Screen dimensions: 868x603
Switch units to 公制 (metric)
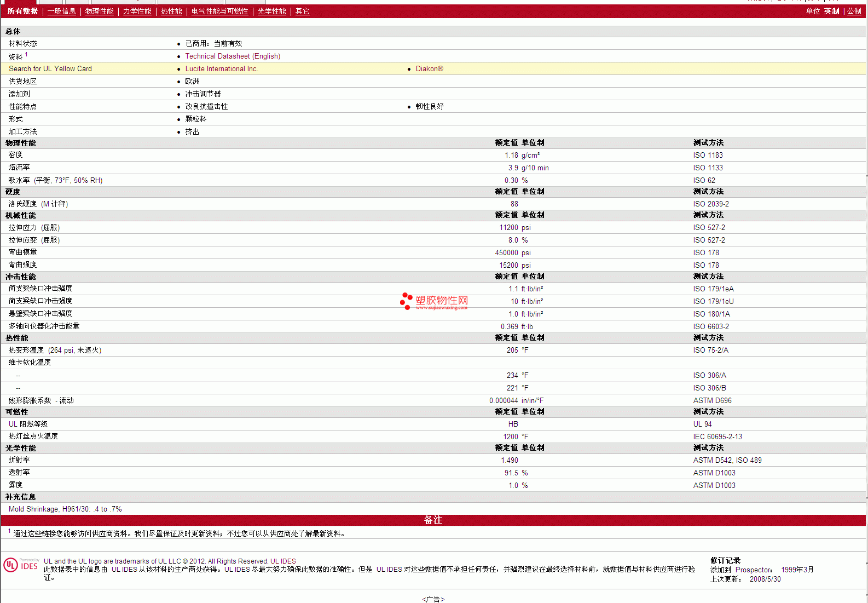(854, 12)
